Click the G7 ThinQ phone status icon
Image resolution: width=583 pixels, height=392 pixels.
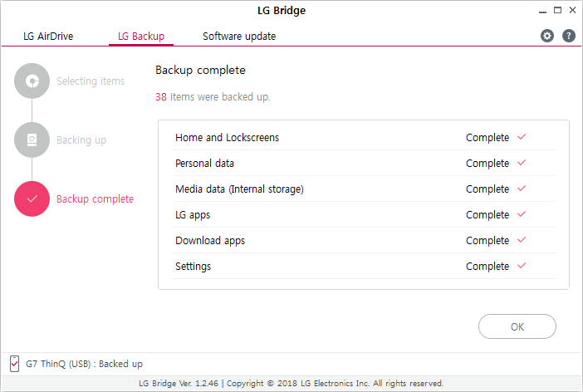(14, 364)
